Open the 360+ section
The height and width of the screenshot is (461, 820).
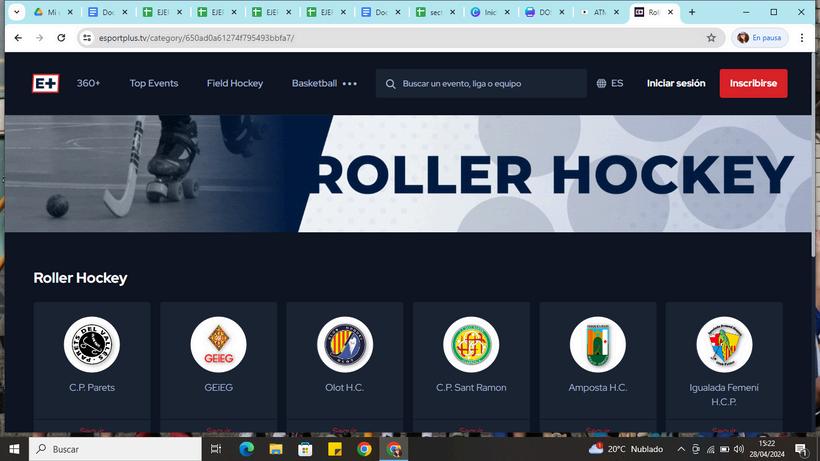point(88,83)
